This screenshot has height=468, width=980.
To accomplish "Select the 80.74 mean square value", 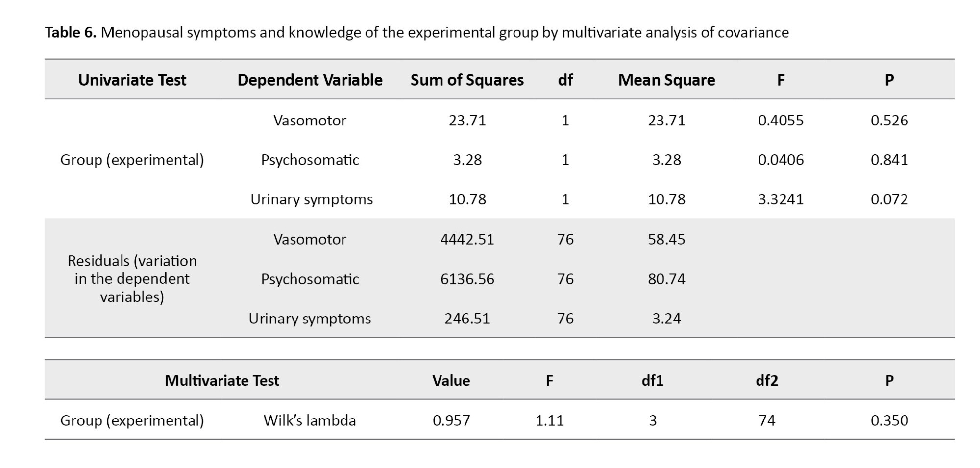I will [666, 279].
